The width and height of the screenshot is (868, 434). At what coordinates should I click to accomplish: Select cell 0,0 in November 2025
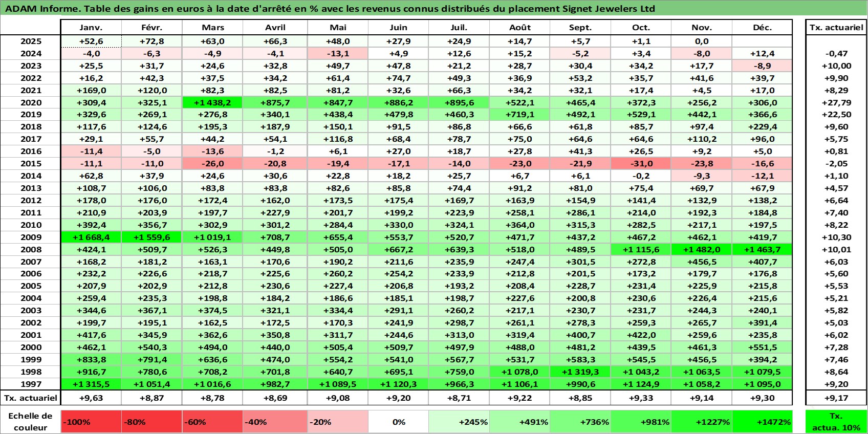702,41
